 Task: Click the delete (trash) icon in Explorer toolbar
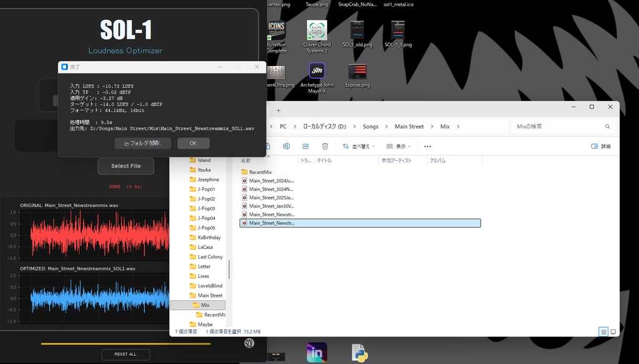[x=324, y=146]
